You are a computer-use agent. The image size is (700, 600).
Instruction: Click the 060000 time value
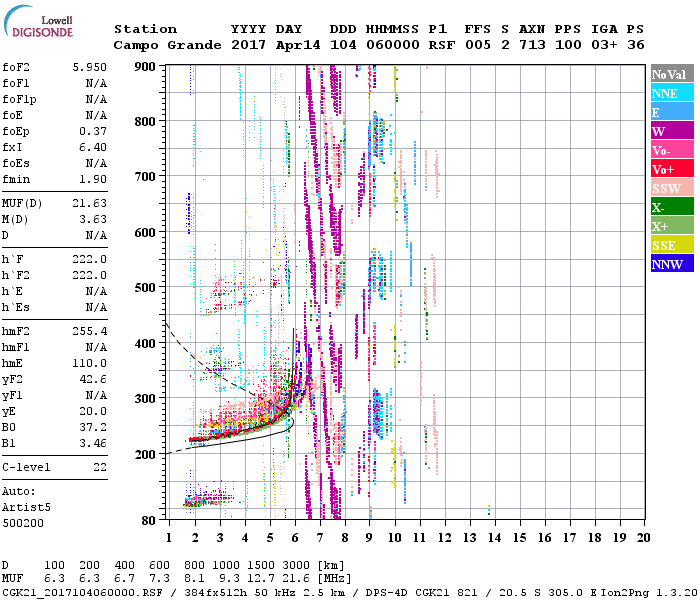pos(393,45)
